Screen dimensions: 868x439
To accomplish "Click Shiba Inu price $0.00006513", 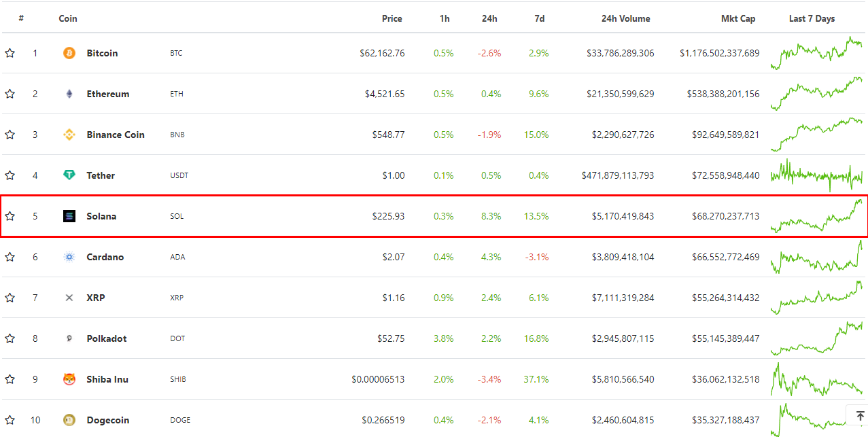I will [379, 379].
